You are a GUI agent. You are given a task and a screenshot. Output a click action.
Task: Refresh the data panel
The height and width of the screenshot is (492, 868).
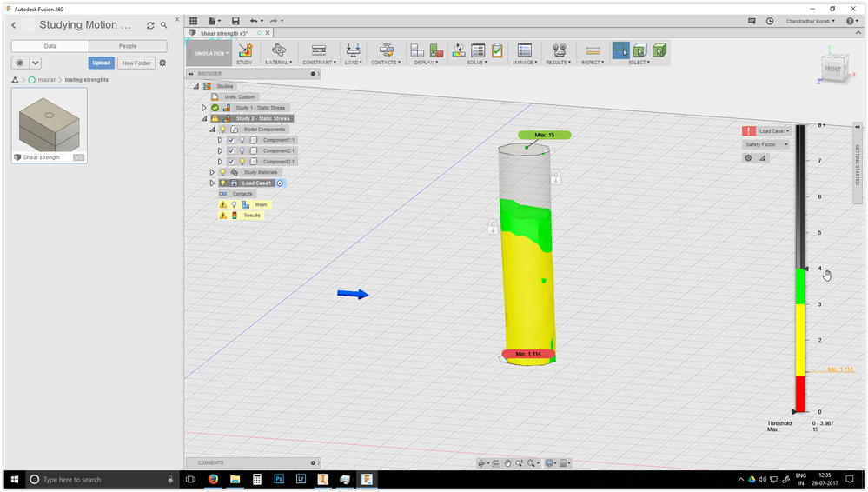pos(150,25)
